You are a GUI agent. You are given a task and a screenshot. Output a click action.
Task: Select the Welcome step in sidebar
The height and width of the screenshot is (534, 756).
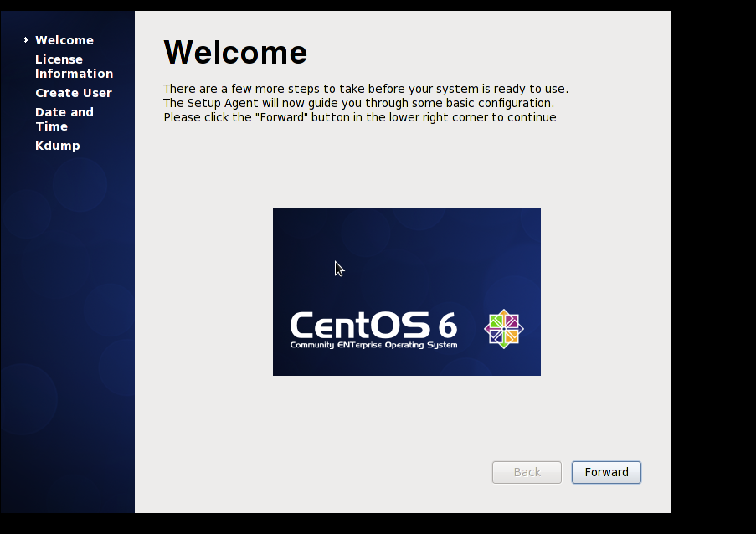pos(64,40)
